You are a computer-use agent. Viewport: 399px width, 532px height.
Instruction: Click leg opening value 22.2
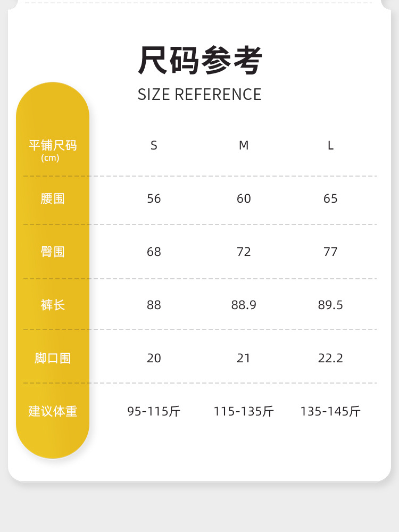[x=330, y=358]
